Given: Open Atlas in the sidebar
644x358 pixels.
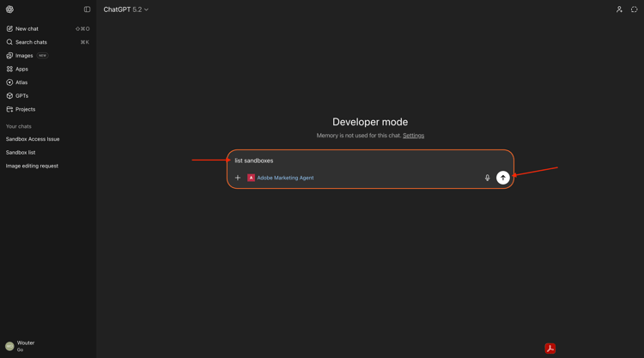Looking at the screenshot, I should point(47,82).
